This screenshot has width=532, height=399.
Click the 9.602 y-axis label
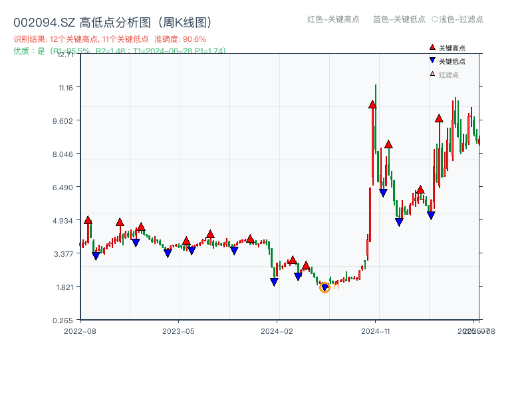63,121
